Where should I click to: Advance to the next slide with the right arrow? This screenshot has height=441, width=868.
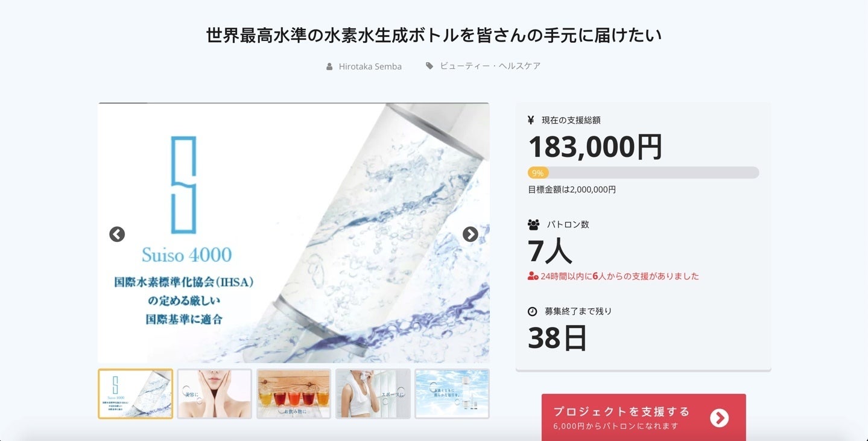[470, 234]
